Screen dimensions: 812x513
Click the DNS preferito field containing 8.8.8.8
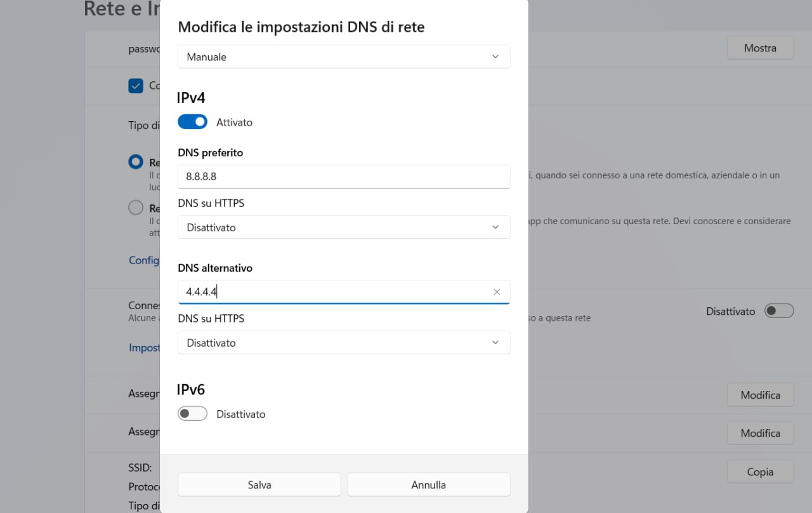[344, 177]
